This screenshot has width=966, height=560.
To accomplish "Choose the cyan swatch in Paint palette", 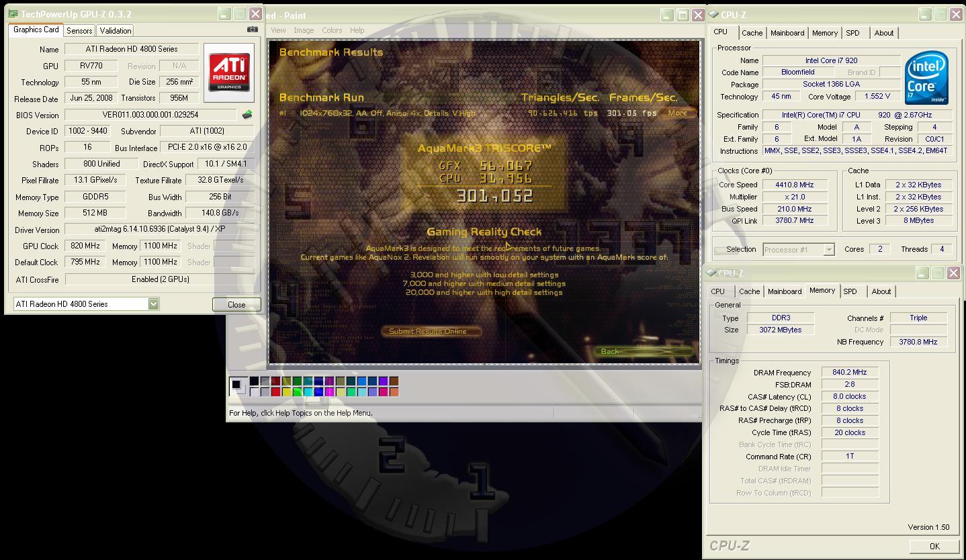I will (308, 392).
